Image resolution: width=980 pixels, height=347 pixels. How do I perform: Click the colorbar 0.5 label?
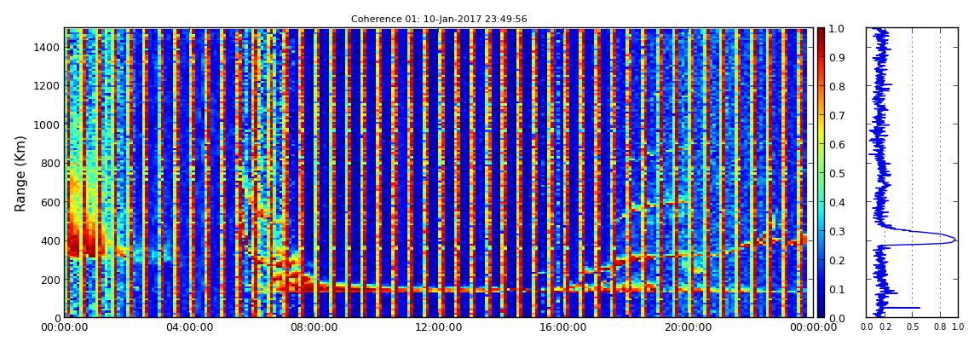pos(836,173)
